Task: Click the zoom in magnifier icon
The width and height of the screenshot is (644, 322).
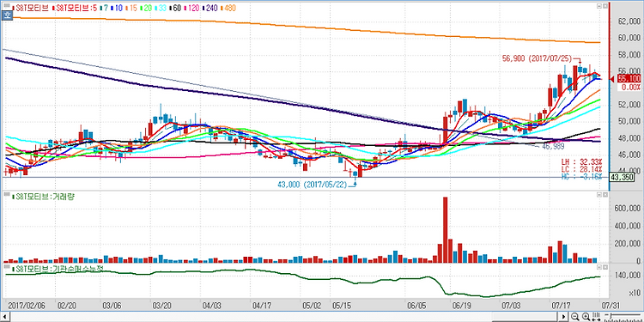Action: (x=586, y=316)
